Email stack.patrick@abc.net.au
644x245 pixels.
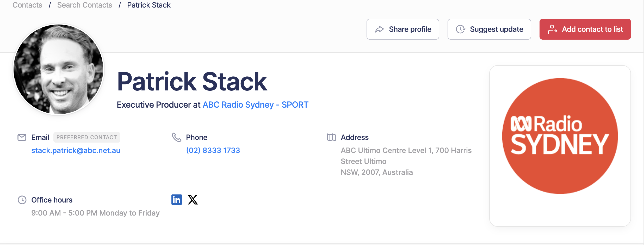[76, 150]
